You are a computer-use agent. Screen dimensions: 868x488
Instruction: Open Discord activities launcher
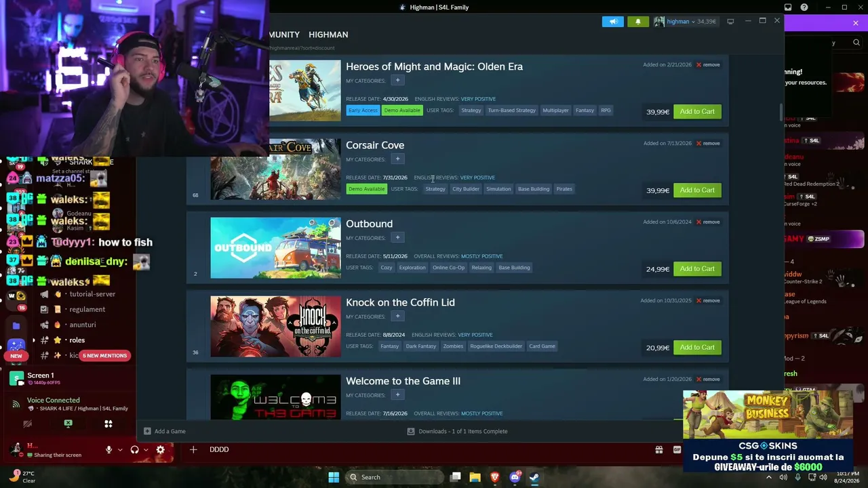(108, 424)
